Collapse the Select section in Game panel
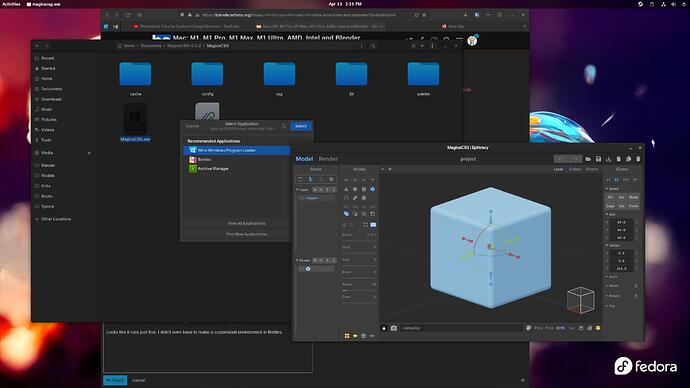The image size is (690, 388). (x=607, y=189)
